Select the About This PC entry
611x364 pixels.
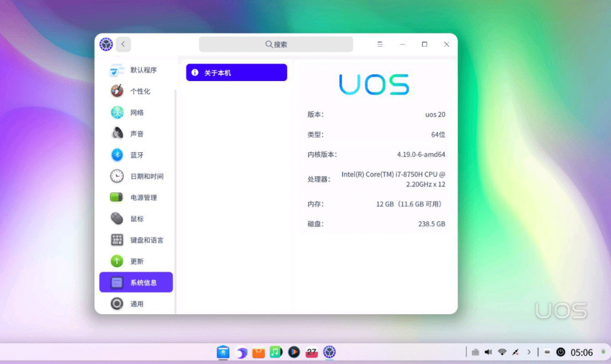pos(236,72)
